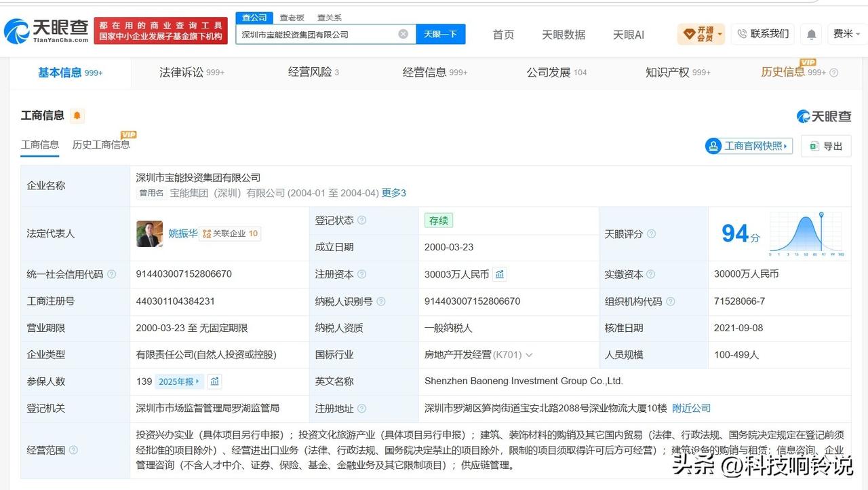Click help icon next to 登记状态

coord(362,220)
